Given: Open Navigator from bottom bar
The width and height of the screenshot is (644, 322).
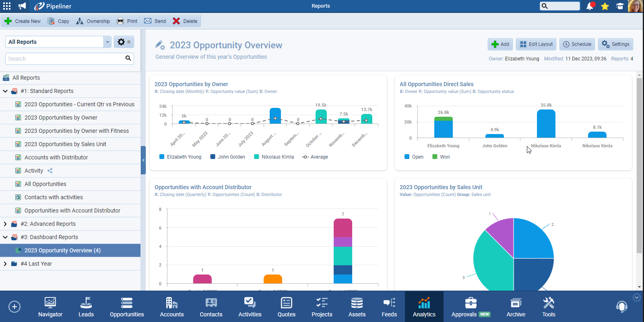Looking at the screenshot, I should pyautogui.click(x=50, y=307).
